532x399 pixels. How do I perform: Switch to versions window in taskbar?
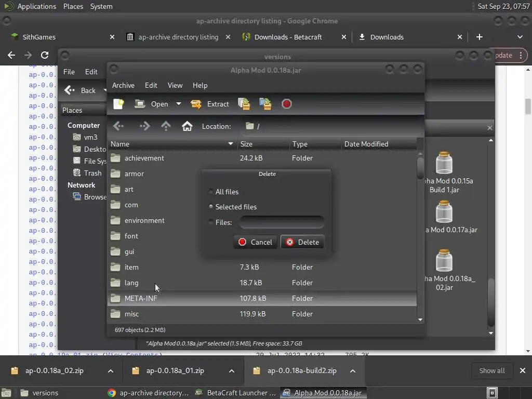coord(39,393)
